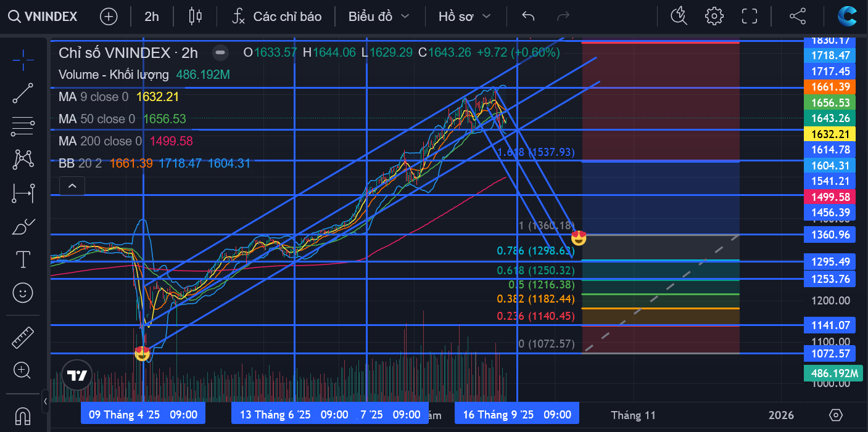Open the Các chỉ báo indicators dialog
868x432 pixels.
coord(276,17)
